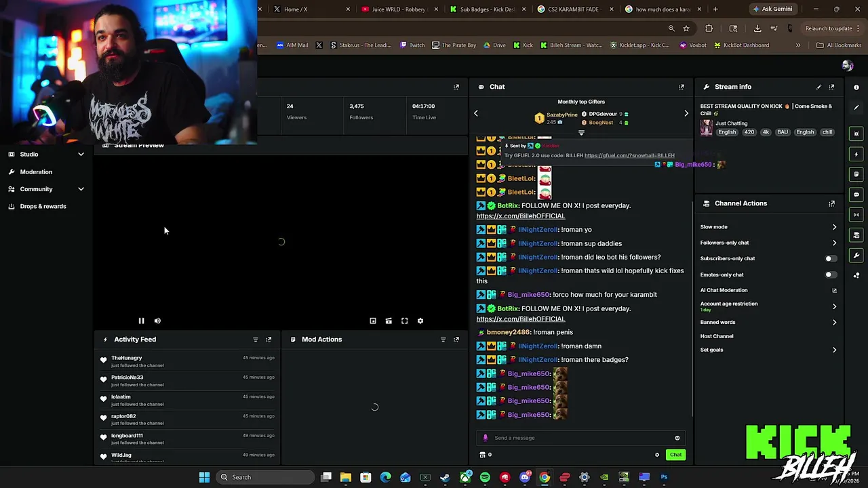
Task: Toggle mod actions panel in right sidebar
Action: pyautogui.click(x=856, y=174)
